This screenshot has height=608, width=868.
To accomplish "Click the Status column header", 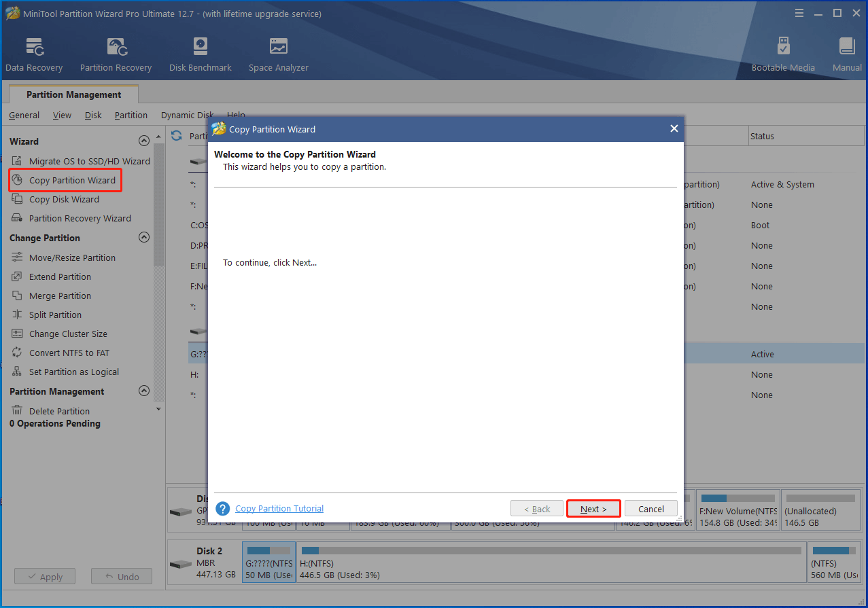I will 807,136.
